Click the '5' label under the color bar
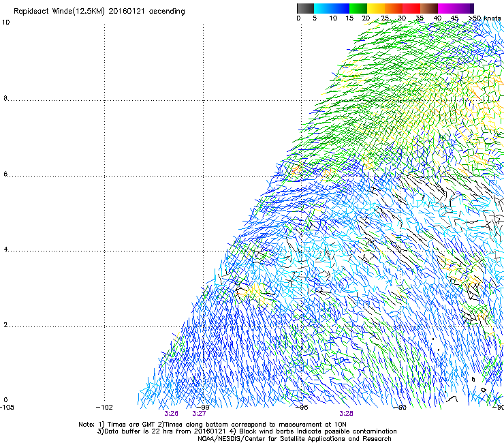 315,18
